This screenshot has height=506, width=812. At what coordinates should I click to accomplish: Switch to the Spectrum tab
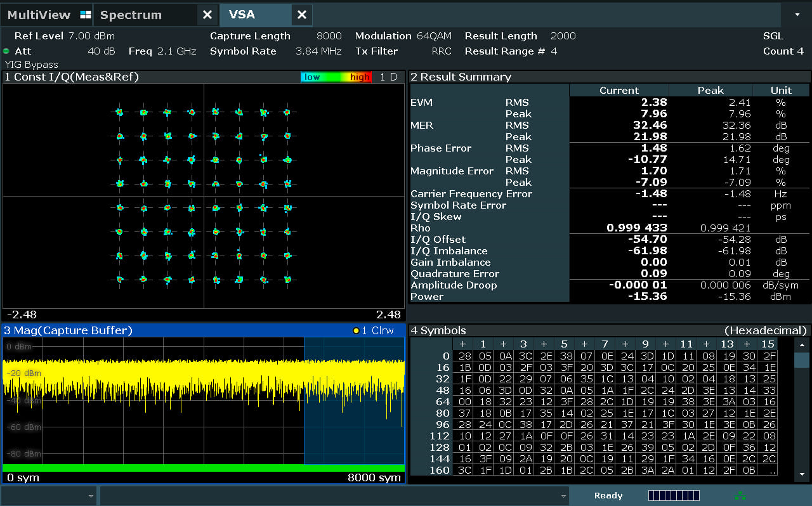(131, 15)
